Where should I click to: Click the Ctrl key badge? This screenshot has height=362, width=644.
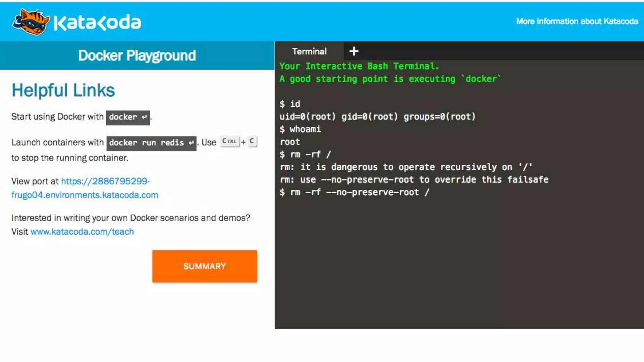pos(230,141)
